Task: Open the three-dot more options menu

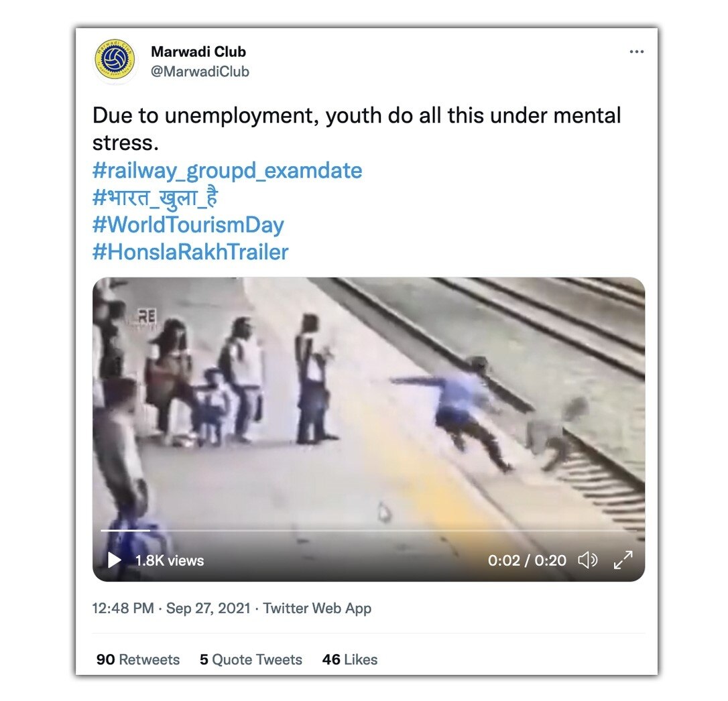Action: (636, 52)
